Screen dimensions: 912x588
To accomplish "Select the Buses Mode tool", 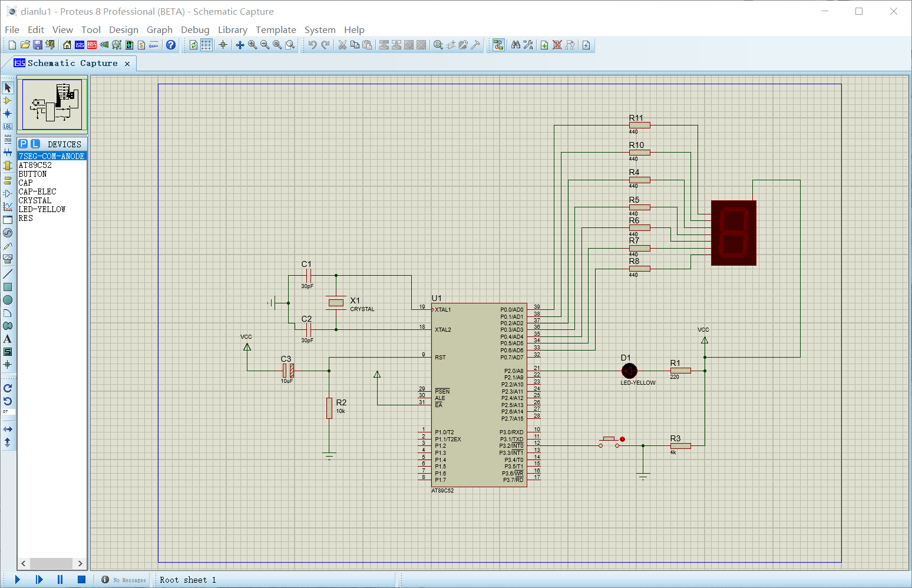I will click(8, 153).
